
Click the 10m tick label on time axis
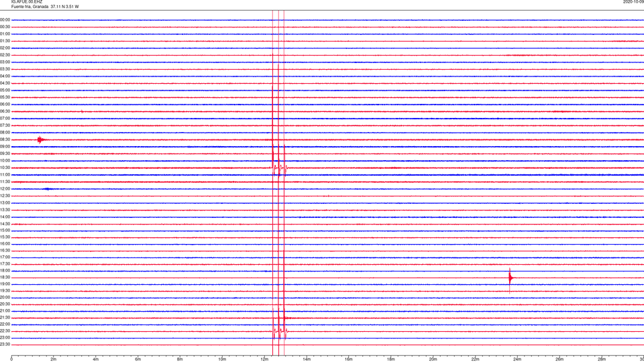pos(222,359)
